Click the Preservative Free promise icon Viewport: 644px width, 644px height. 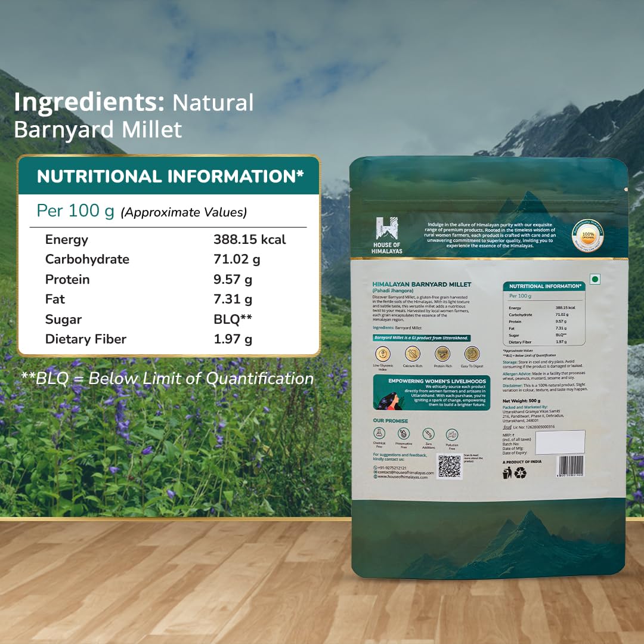tap(404, 434)
